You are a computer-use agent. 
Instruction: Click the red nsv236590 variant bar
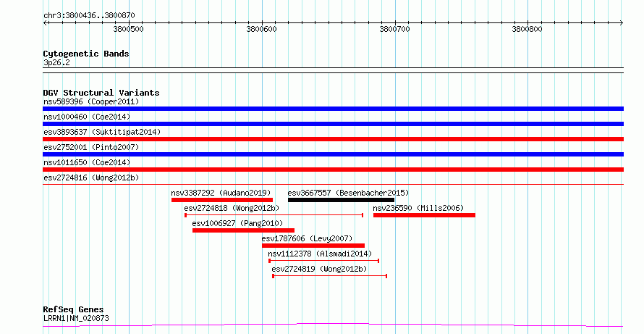(424, 215)
